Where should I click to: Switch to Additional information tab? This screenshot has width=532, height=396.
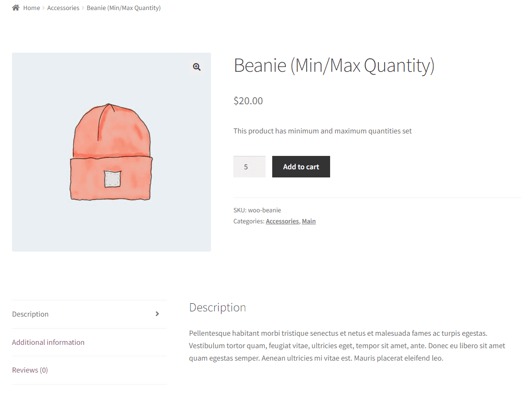point(48,342)
